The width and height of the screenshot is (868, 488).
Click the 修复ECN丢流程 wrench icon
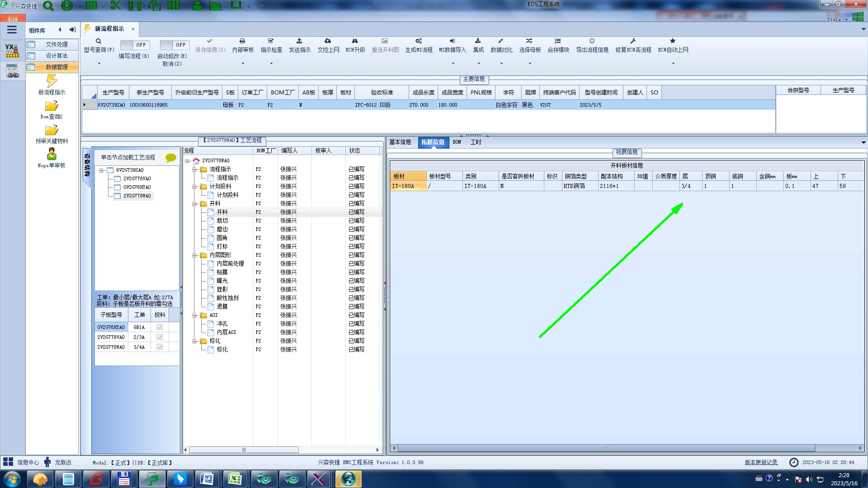point(633,41)
